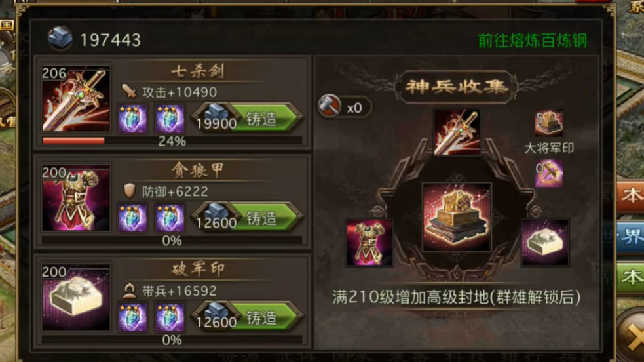The height and width of the screenshot is (362, 644).
Task: Tap the steel ingot currency icon
Action: (x=60, y=38)
